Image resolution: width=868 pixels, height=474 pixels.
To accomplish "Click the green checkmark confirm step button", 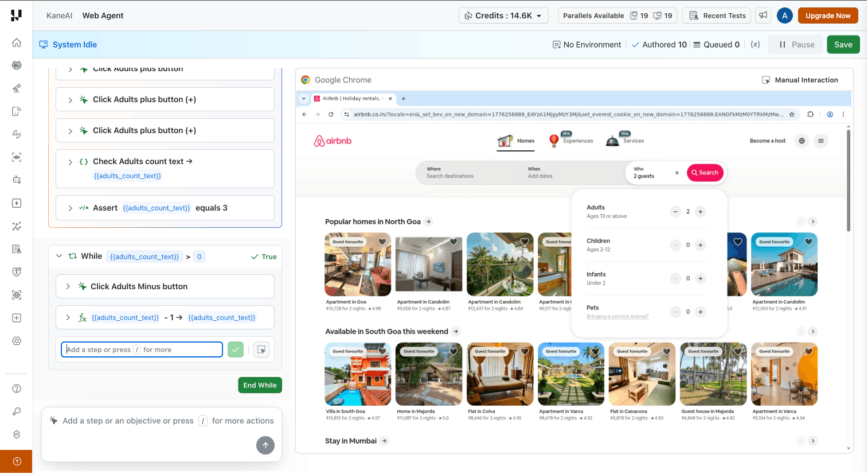I will tap(236, 349).
